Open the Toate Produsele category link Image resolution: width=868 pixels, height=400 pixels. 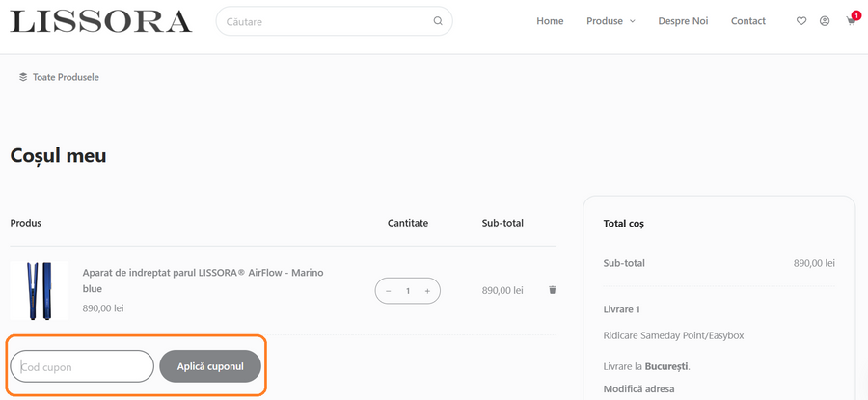(66, 77)
